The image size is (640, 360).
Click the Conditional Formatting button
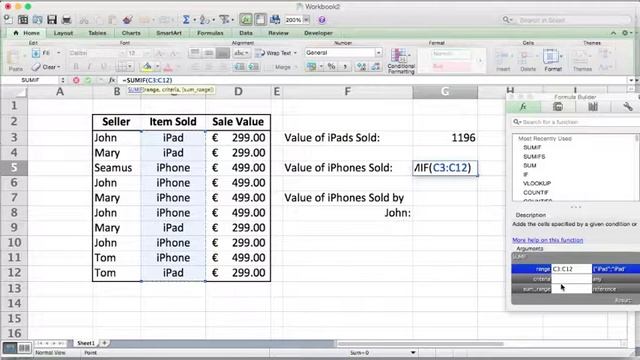pyautogui.click(x=401, y=61)
